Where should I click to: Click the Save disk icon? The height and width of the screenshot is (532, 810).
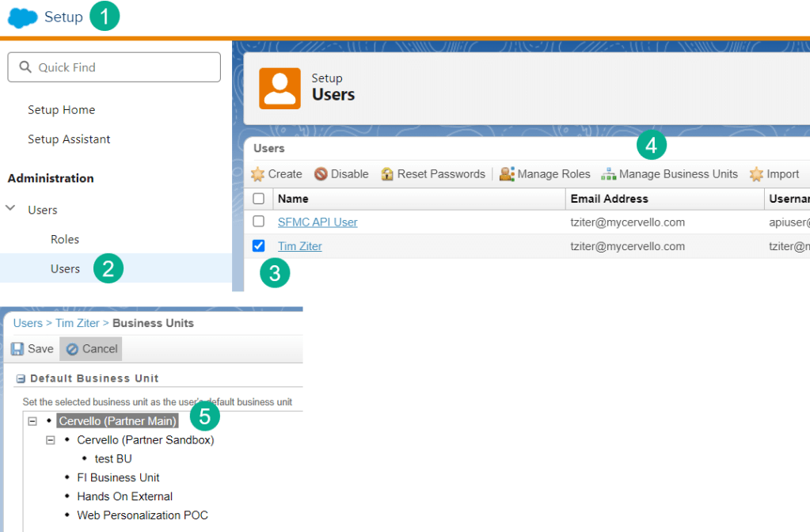click(x=17, y=349)
